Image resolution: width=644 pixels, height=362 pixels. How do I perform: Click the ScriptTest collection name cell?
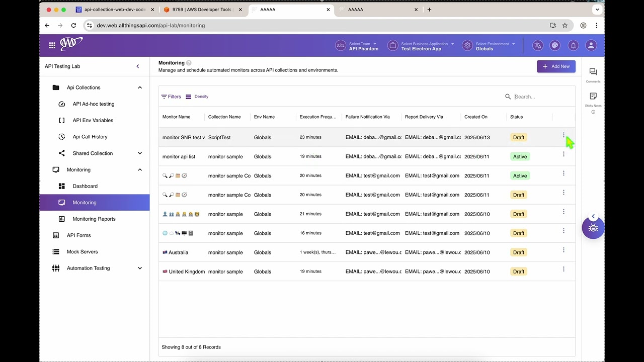click(x=219, y=137)
